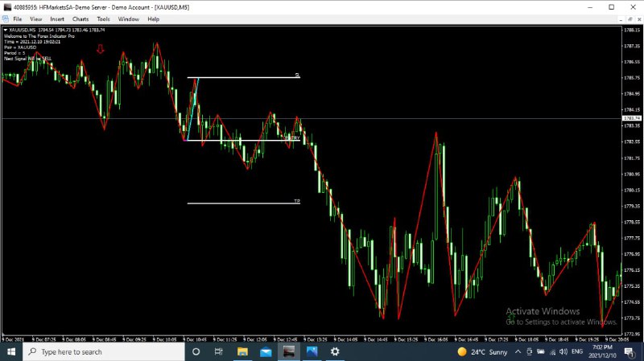
Task: Open the 24°C Sunny weather widget
Action: tap(482, 352)
